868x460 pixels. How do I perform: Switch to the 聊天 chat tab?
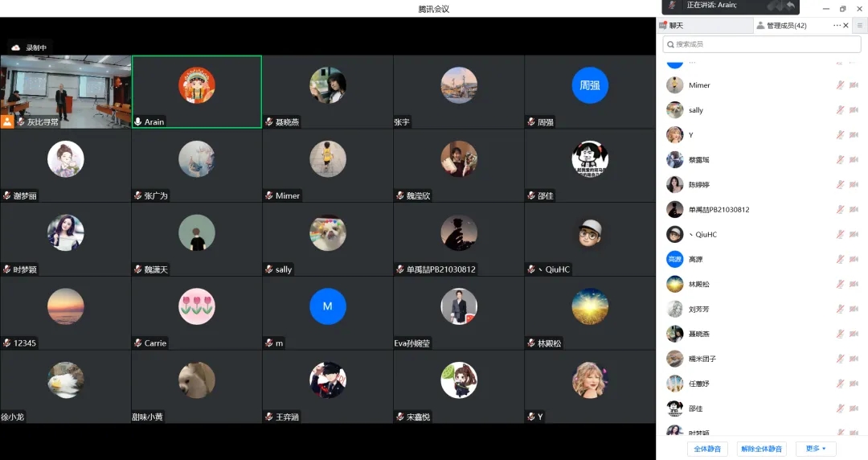tap(675, 26)
